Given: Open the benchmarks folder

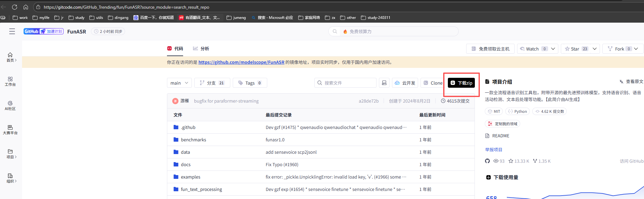Looking at the screenshot, I should 193,140.
